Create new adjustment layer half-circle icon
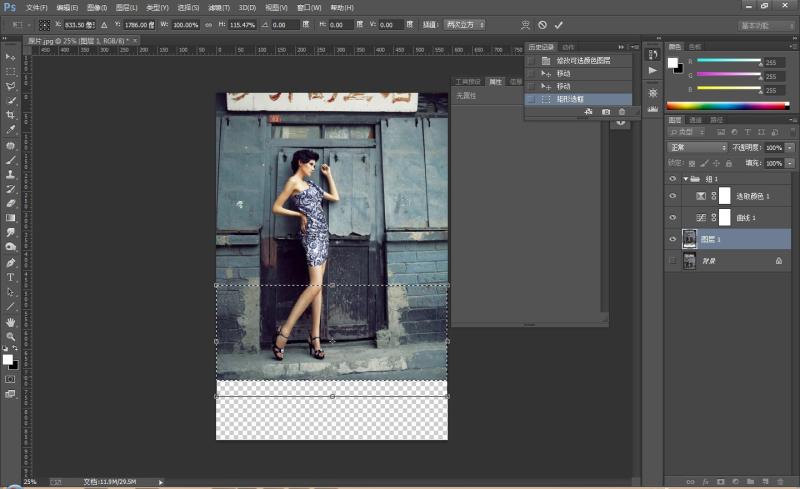 coord(735,481)
